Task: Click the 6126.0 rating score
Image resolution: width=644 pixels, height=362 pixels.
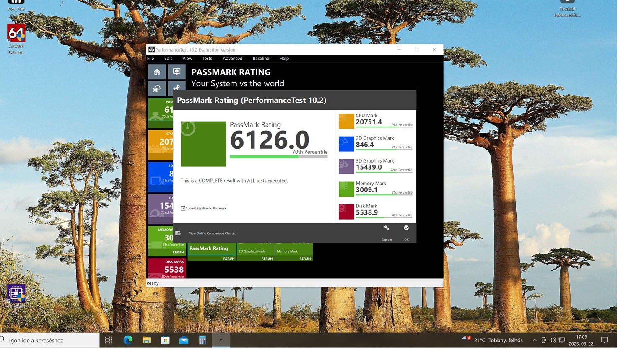Action: coord(270,140)
